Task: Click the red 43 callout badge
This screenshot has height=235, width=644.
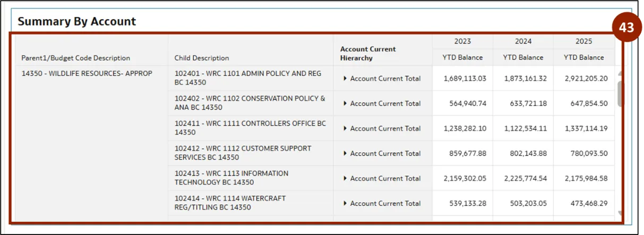Action: pyautogui.click(x=626, y=28)
